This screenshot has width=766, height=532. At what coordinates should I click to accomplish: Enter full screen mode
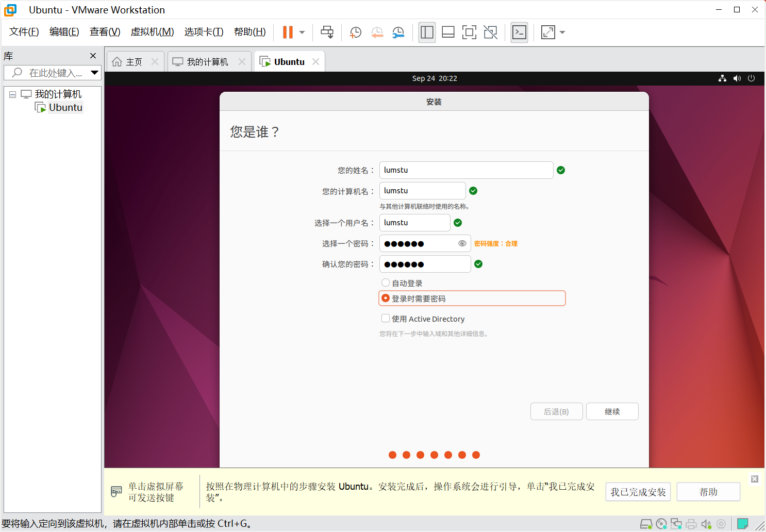point(469,32)
